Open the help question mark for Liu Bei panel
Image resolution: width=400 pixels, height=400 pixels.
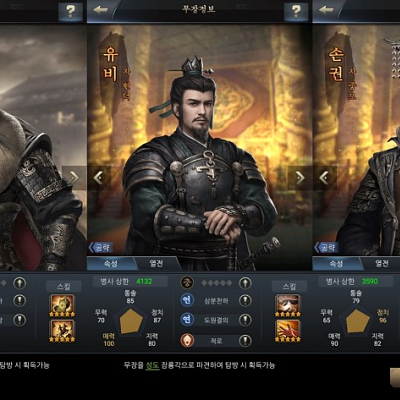point(296,12)
